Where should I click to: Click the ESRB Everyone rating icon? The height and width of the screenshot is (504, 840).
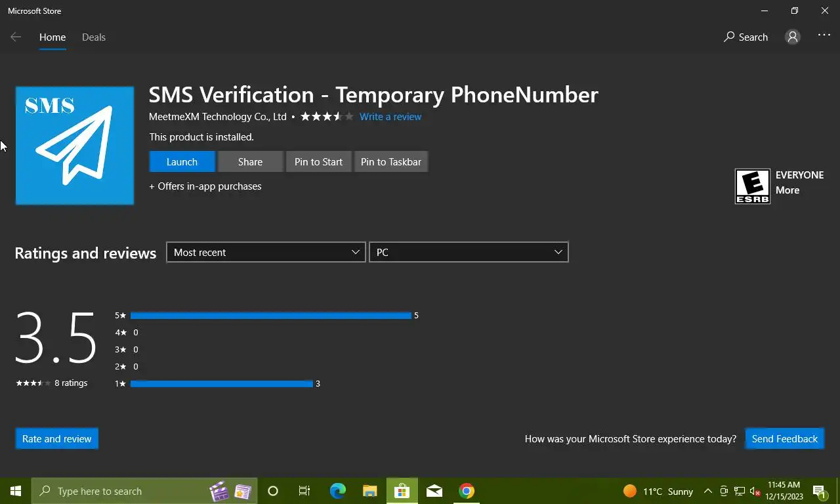(x=752, y=186)
